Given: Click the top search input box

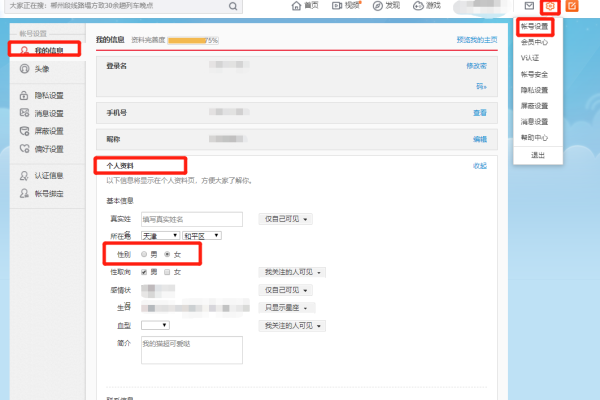Looking at the screenshot, I should click(x=119, y=6).
